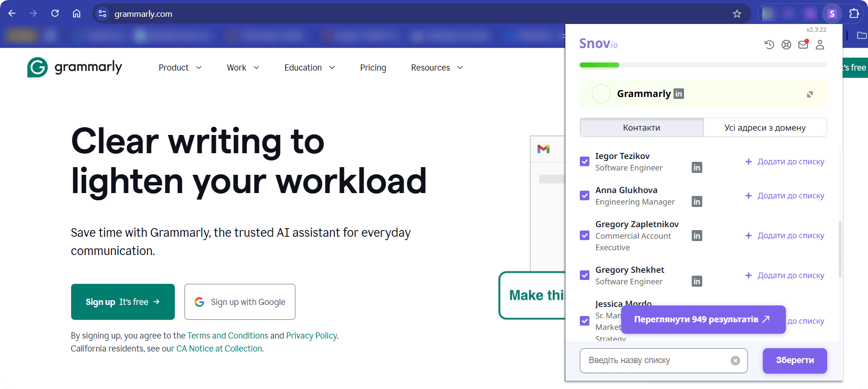Click the browser forward arrow
Viewport: 868px width, 389px height.
pos(33,13)
